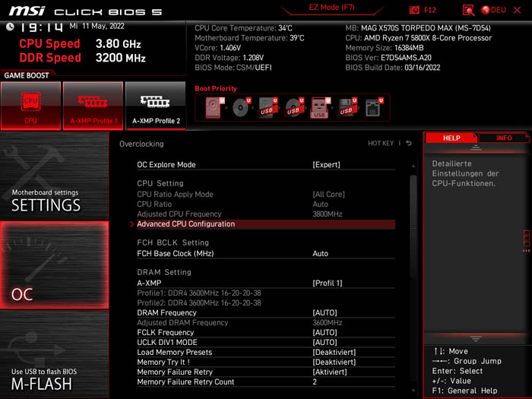Click 'CPU Core Temperature: 34°C' reading
Image resolution: width=532 pixels, height=399 pixels.
pyautogui.click(x=243, y=28)
